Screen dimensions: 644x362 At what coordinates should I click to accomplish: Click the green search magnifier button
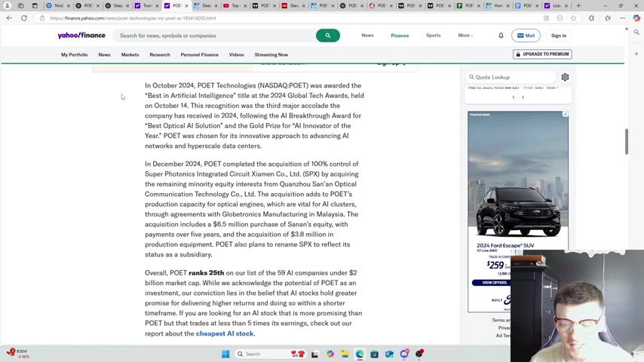click(x=328, y=35)
